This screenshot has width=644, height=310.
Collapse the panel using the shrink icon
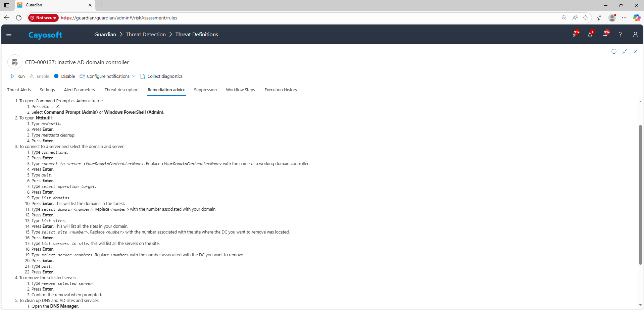[x=625, y=51]
